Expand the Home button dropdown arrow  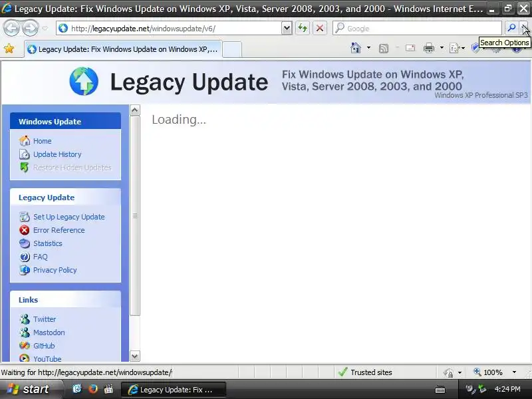368,48
